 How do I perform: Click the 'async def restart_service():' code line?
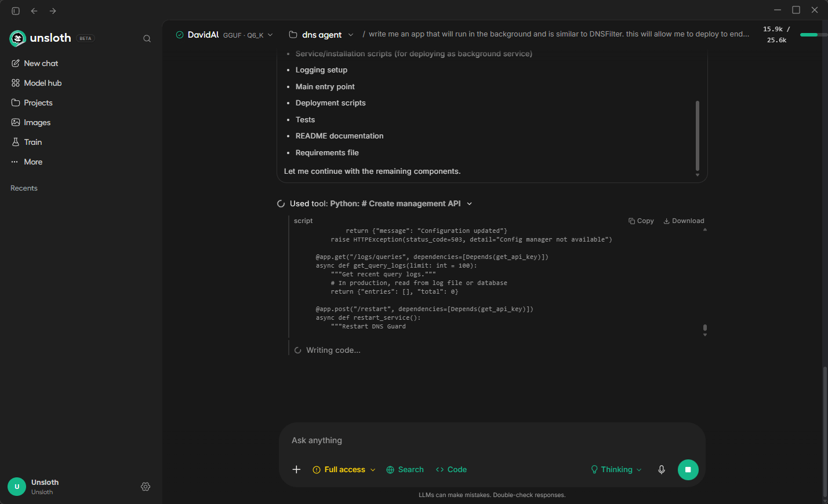pos(368,318)
